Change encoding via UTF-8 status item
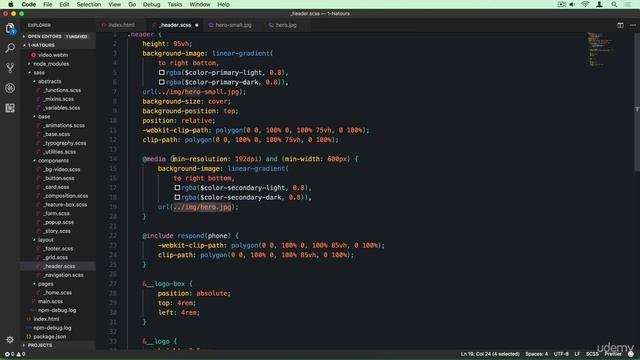The width and height of the screenshot is (640, 360). 561,354
